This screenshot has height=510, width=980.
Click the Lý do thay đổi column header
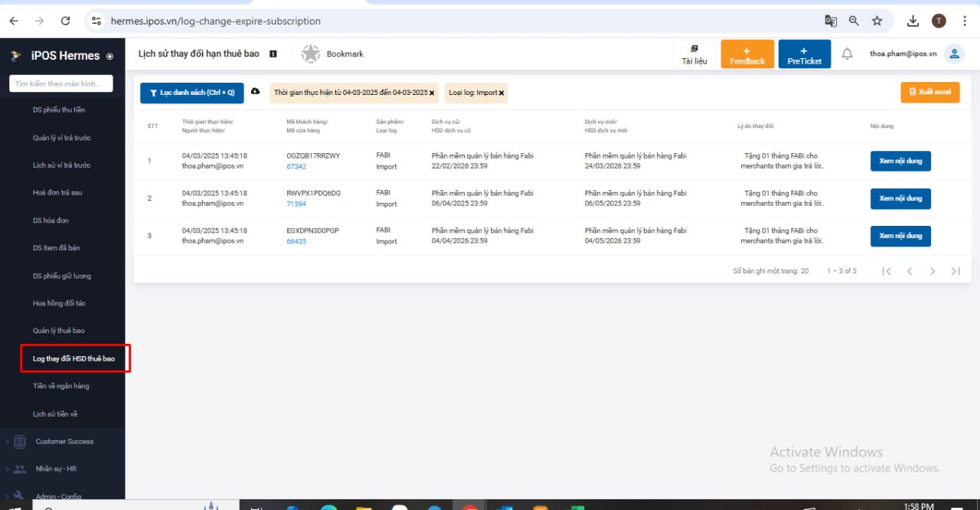[756, 126]
